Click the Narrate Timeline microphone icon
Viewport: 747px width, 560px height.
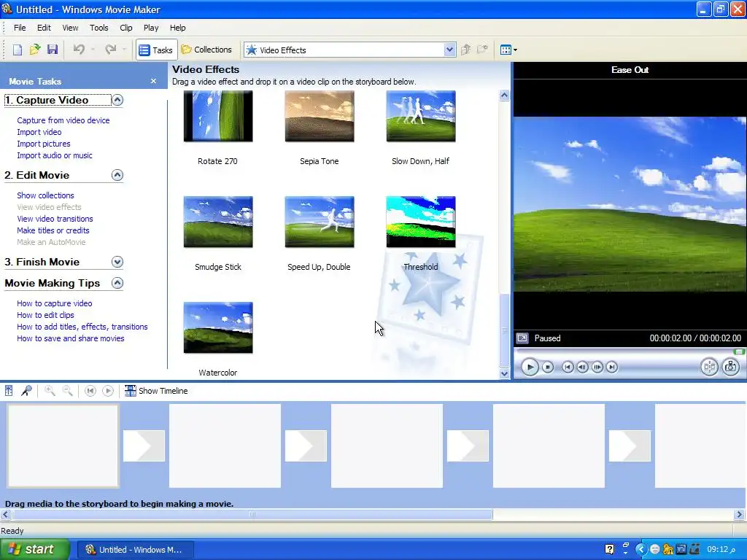(27, 391)
